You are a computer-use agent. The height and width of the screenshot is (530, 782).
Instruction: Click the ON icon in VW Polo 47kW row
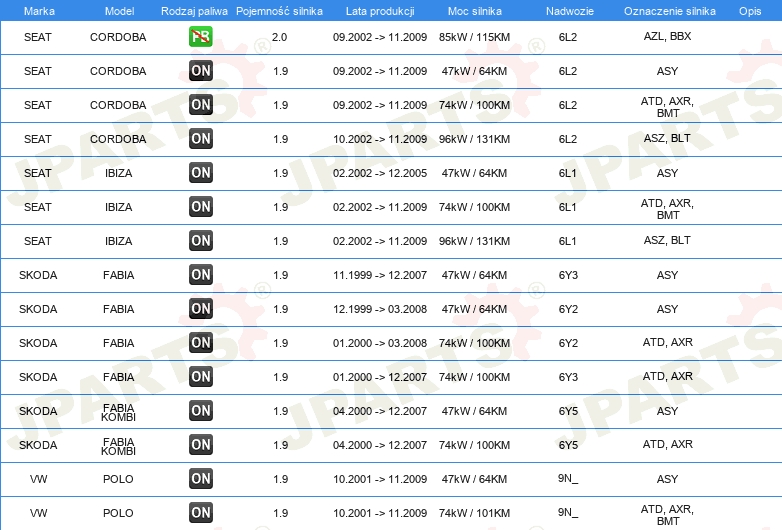(200, 479)
